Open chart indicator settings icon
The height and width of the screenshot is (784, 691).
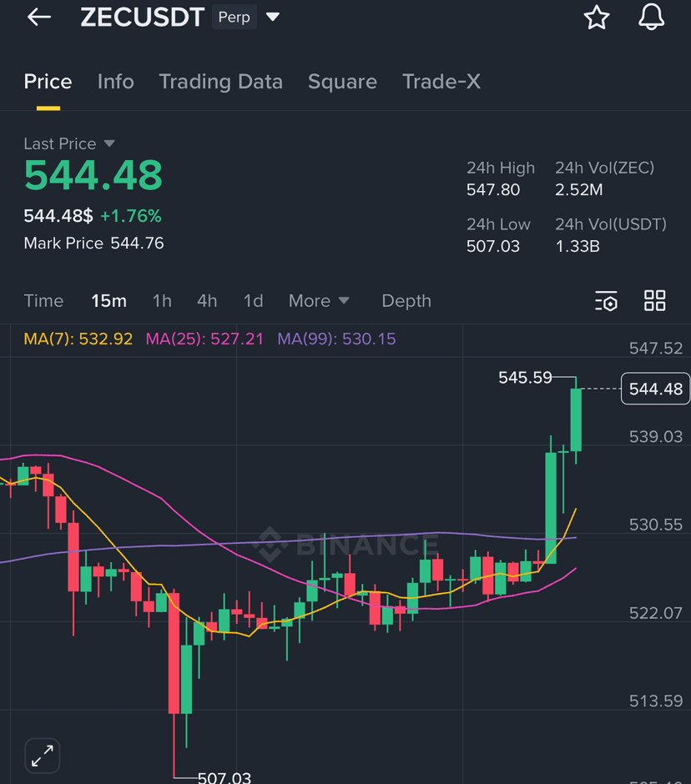point(606,301)
